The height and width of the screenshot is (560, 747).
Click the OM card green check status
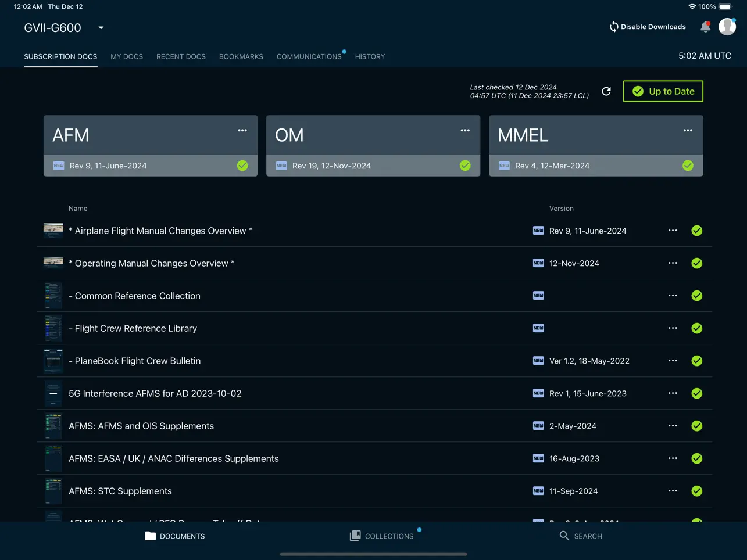click(x=465, y=166)
